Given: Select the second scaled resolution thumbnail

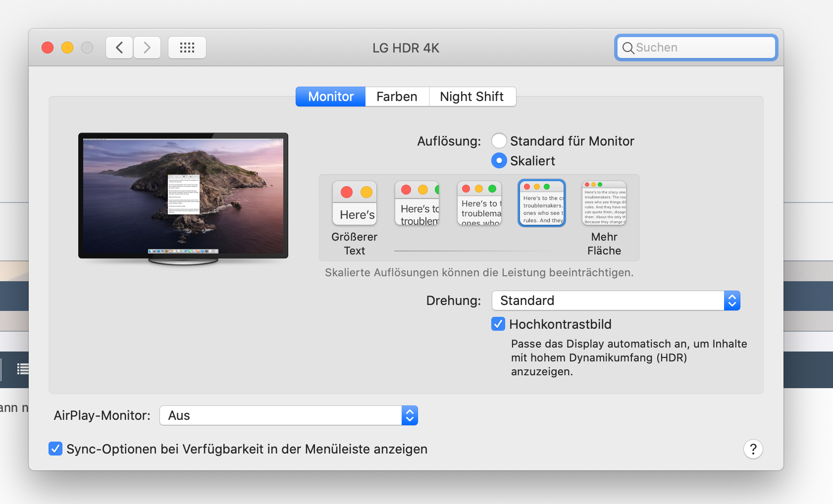Looking at the screenshot, I should tap(417, 203).
